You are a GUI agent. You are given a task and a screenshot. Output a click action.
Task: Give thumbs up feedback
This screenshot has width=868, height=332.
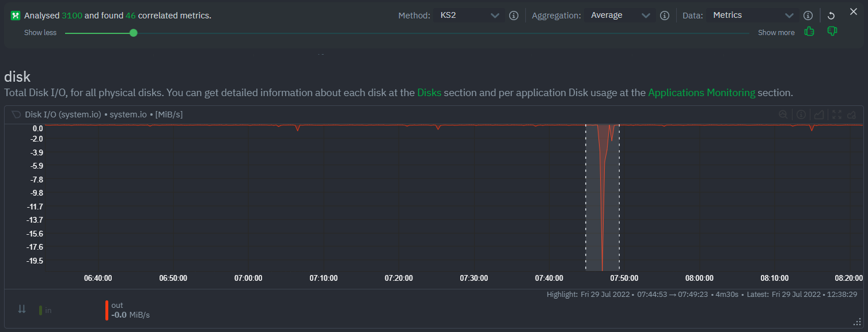click(809, 32)
